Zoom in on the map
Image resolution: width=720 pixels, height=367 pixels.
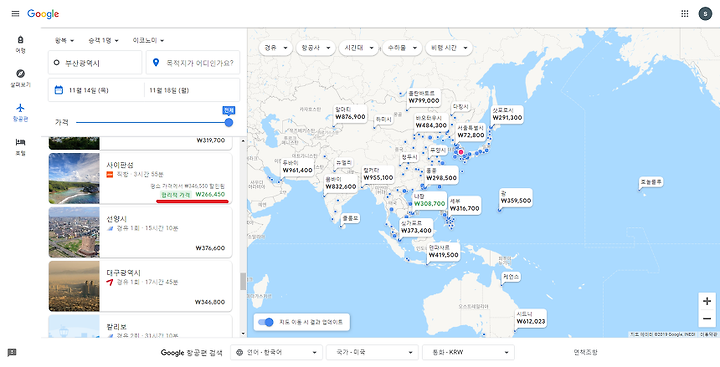pyautogui.click(x=707, y=301)
